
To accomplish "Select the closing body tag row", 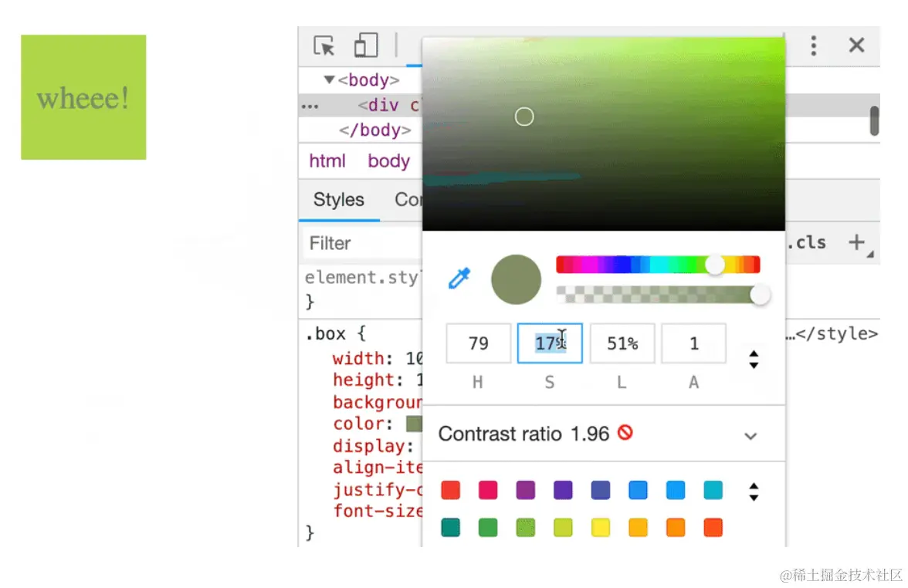I will click(375, 130).
